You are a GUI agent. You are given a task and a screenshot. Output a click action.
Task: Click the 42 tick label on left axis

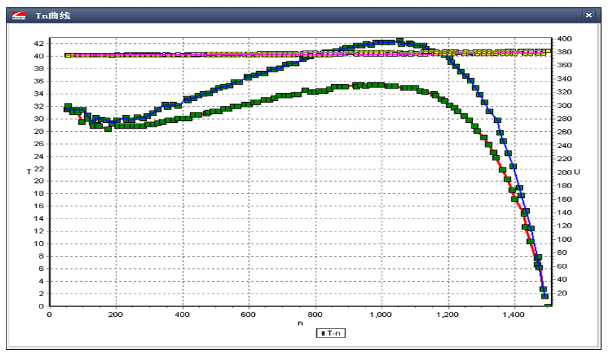coord(39,43)
